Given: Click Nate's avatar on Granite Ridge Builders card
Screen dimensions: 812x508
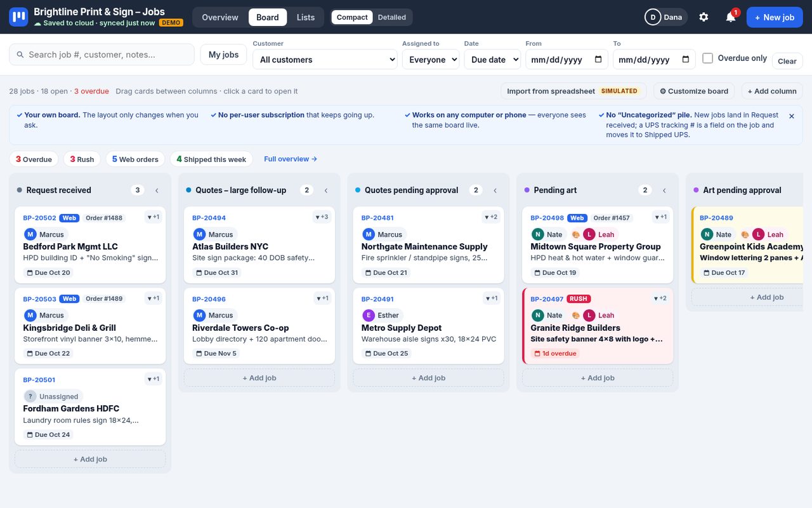Looking at the screenshot, I should coord(538,315).
